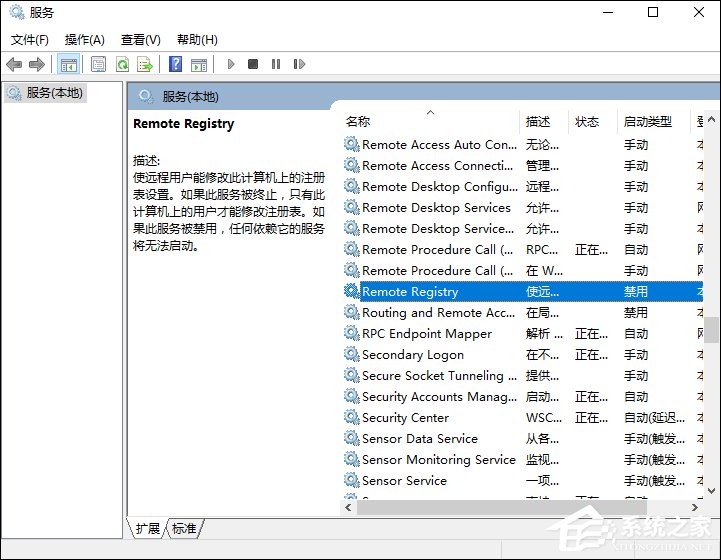Click the gear icon beside Secondary Logon
The height and width of the screenshot is (560, 721).
point(352,354)
